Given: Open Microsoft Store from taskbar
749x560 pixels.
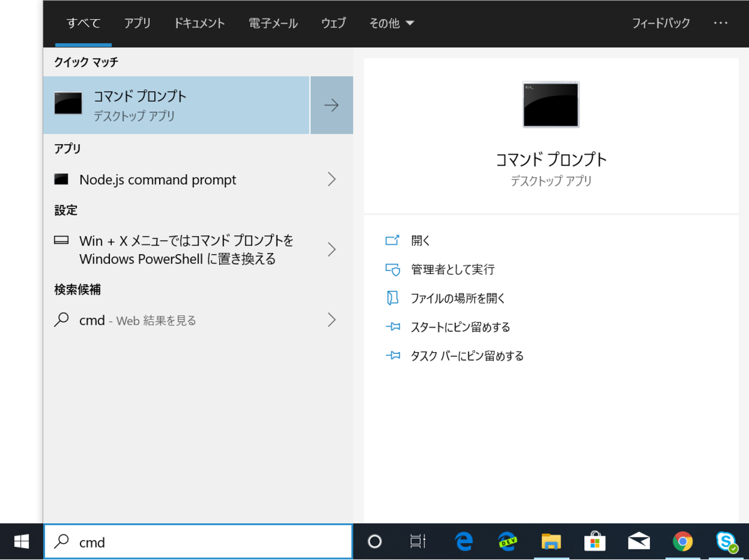Looking at the screenshot, I should pyautogui.click(x=595, y=541).
